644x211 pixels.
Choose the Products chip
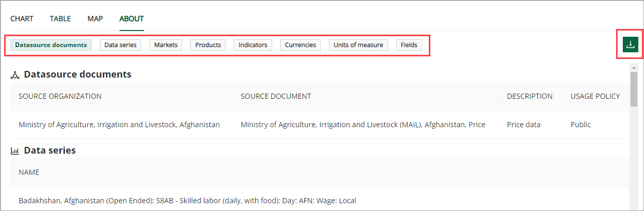point(208,45)
